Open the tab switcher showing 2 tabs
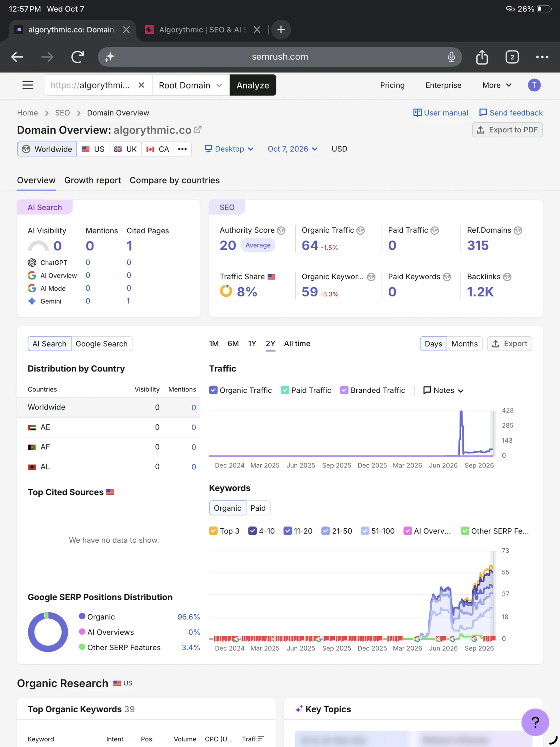The image size is (560, 747). tap(512, 57)
